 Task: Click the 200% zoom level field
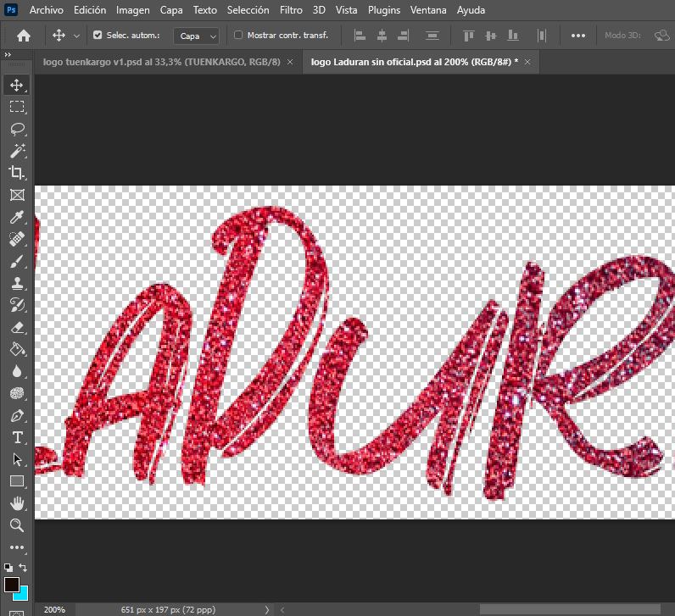tap(54, 609)
